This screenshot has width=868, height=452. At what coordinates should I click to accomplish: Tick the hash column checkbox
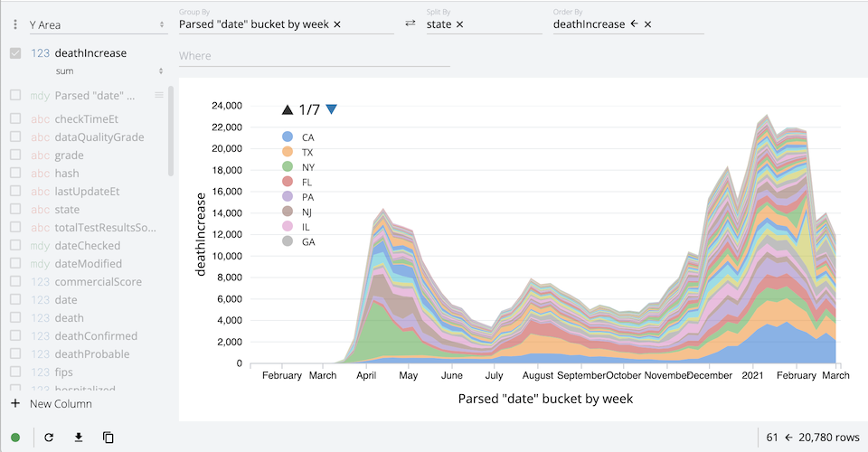[15, 173]
